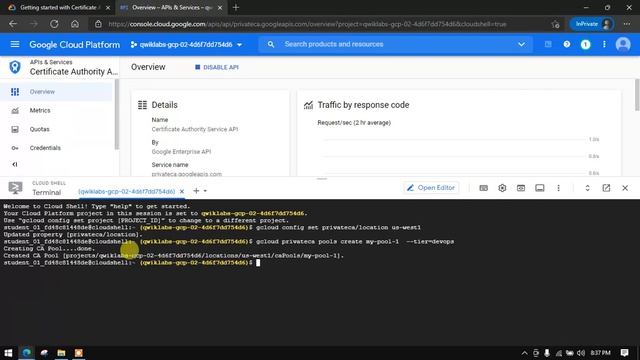Click the taskbar clock showing 8:37 PM
Image resolution: width=640 pixels, height=360 pixels.
point(600,353)
